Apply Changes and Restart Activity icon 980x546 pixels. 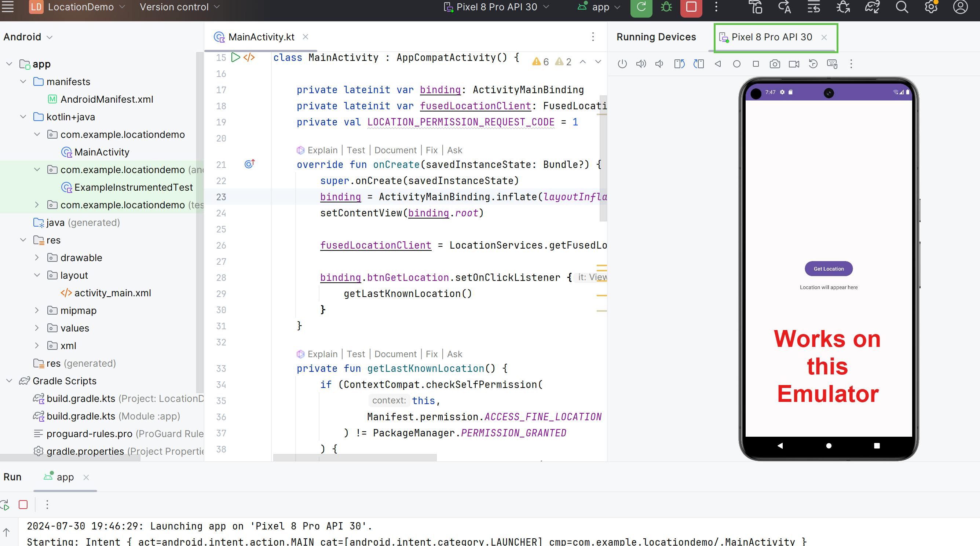click(x=785, y=7)
